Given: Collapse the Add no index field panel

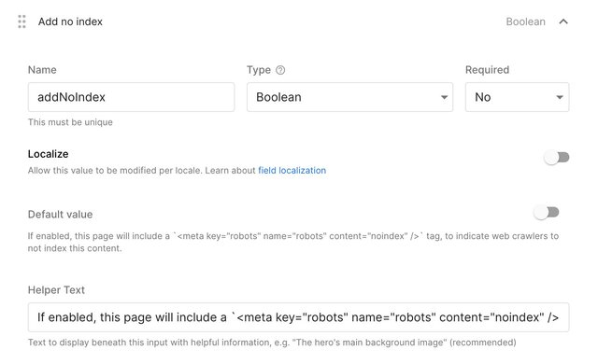Looking at the screenshot, I should coord(563,21).
